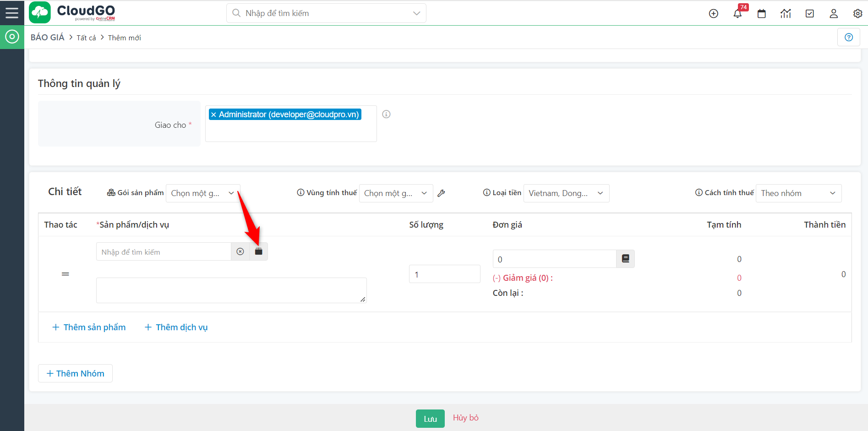Viewport: 868px width, 431px height.
Task: Open the tasks checklist icon
Action: (809, 13)
